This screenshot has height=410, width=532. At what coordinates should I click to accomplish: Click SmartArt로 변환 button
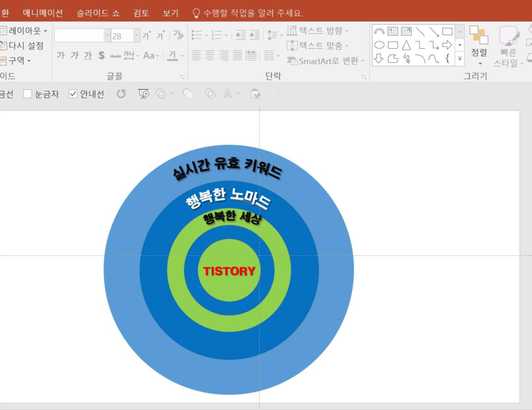tap(326, 61)
